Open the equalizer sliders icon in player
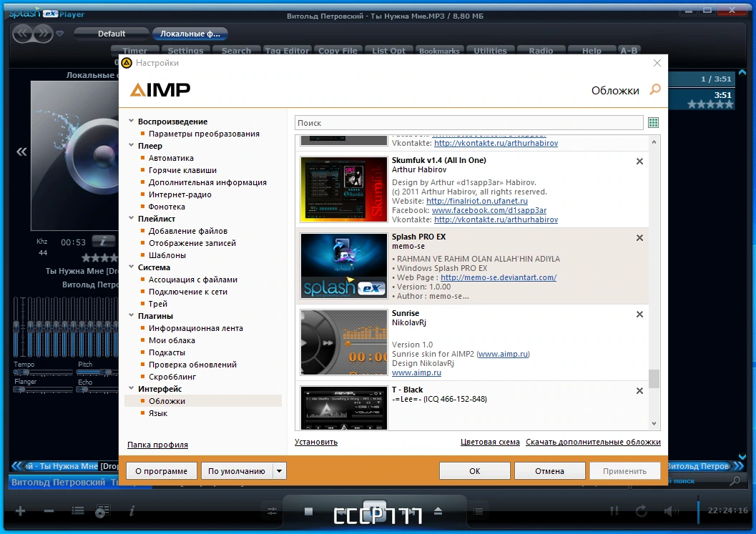The image size is (756, 534). [x=272, y=511]
